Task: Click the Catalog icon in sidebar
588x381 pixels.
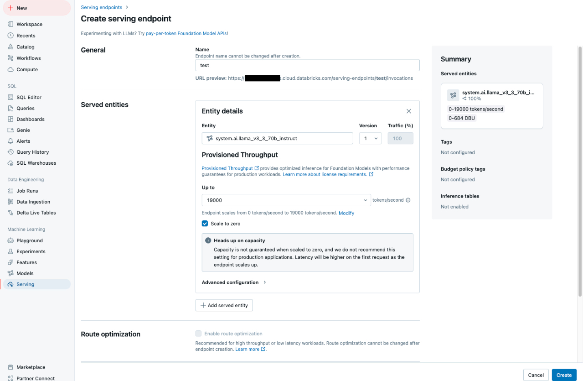Action: click(10, 47)
